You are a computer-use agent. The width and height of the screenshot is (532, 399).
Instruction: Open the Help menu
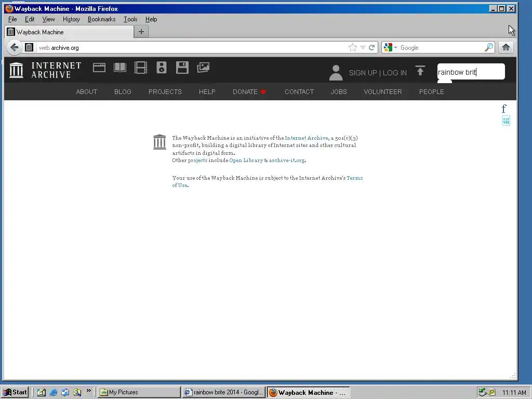[151, 19]
